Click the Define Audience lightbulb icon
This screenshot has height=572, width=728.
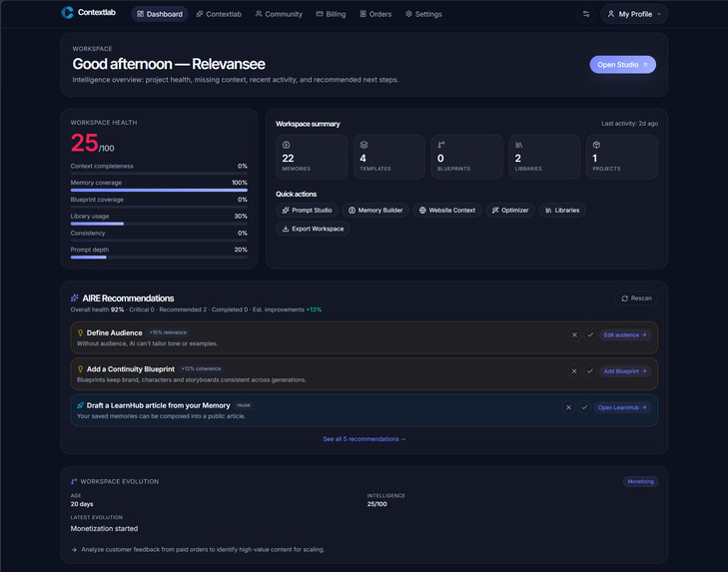80,332
